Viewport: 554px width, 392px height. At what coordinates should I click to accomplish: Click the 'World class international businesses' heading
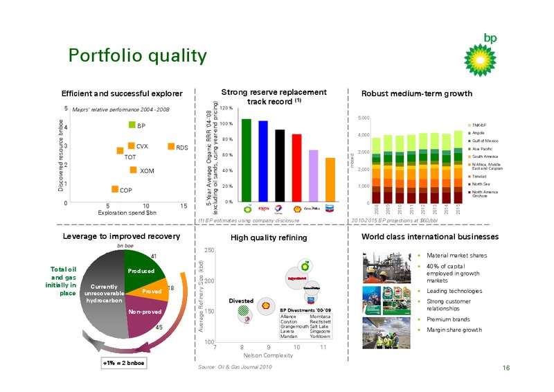(x=430, y=237)
